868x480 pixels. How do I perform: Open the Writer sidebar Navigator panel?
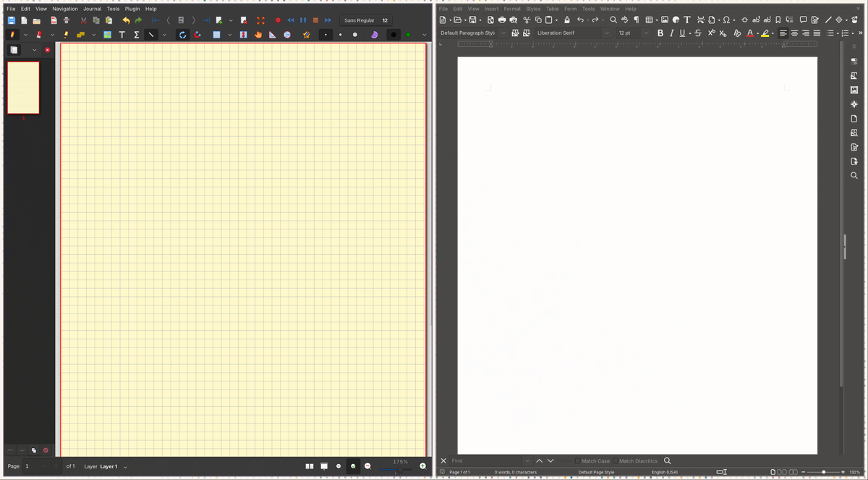pyautogui.click(x=854, y=104)
